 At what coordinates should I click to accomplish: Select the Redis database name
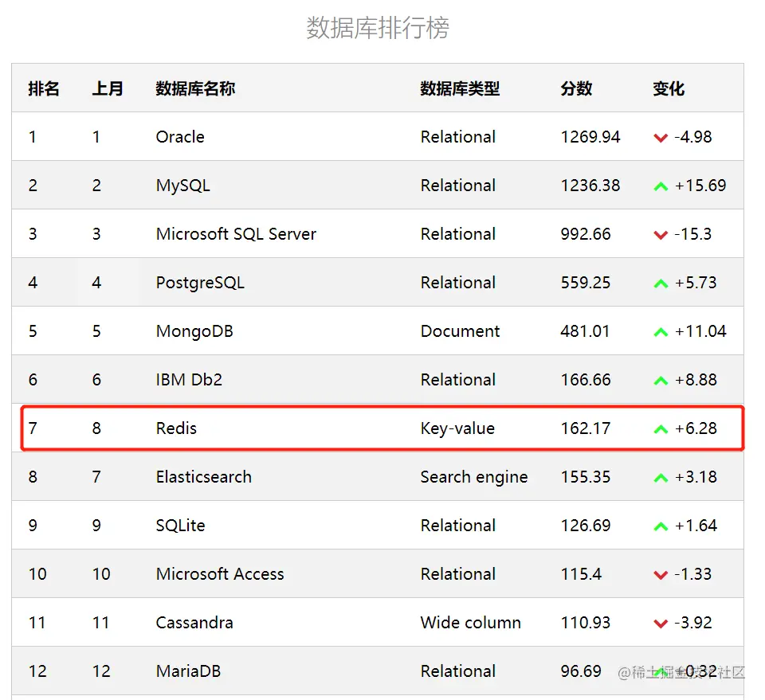176,428
